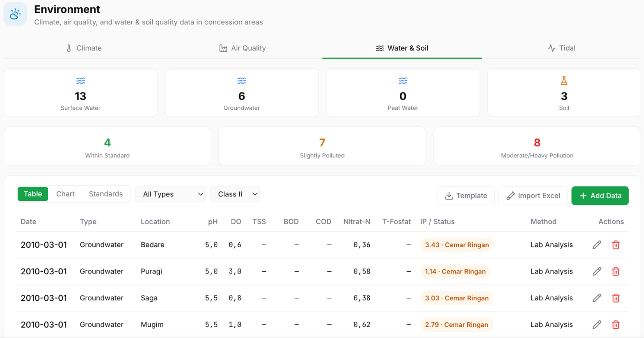Select the Table view
This screenshot has height=338, width=644.
(x=33, y=194)
